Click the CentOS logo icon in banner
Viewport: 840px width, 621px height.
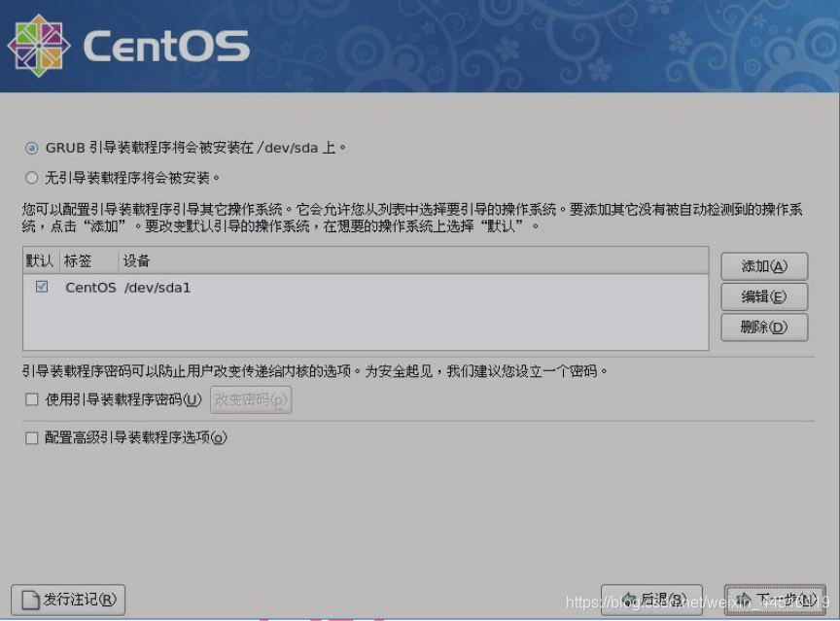point(39,46)
